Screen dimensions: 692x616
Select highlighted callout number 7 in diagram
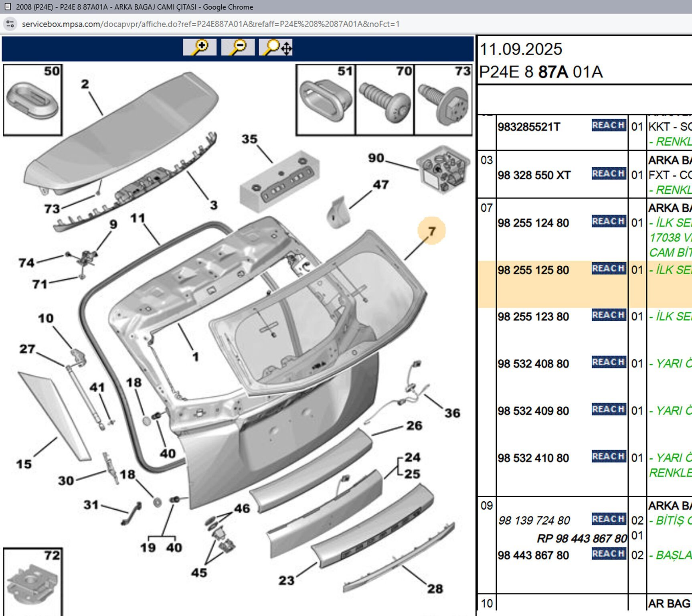(431, 231)
